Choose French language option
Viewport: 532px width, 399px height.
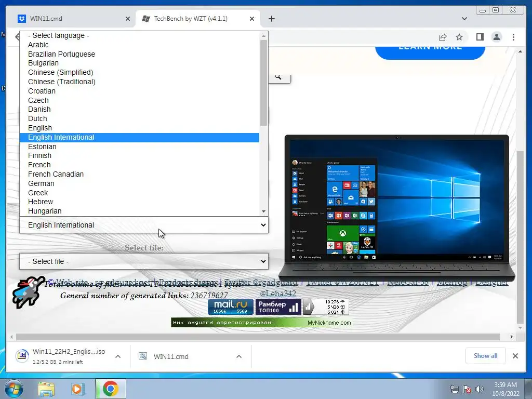139,165
